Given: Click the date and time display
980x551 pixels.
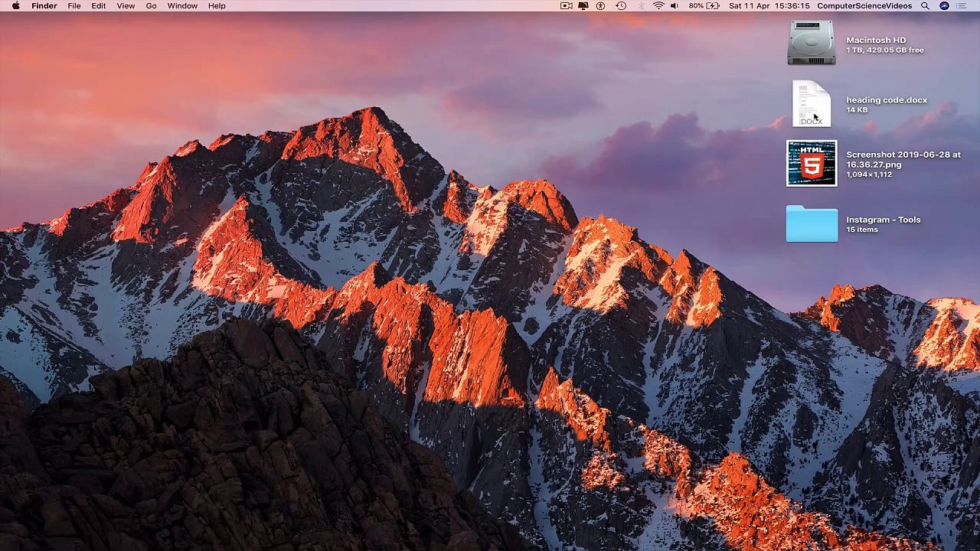Looking at the screenshot, I should [x=769, y=6].
